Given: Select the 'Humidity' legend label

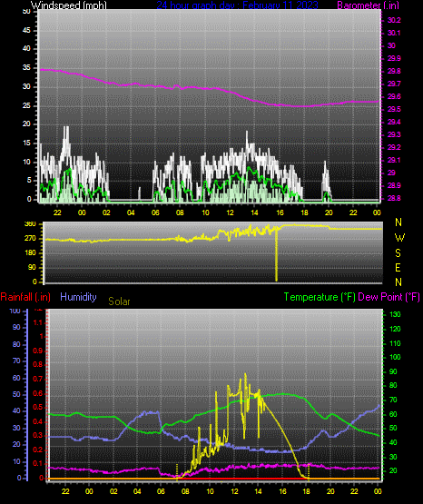Looking at the screenshot, I should point(78,297).
